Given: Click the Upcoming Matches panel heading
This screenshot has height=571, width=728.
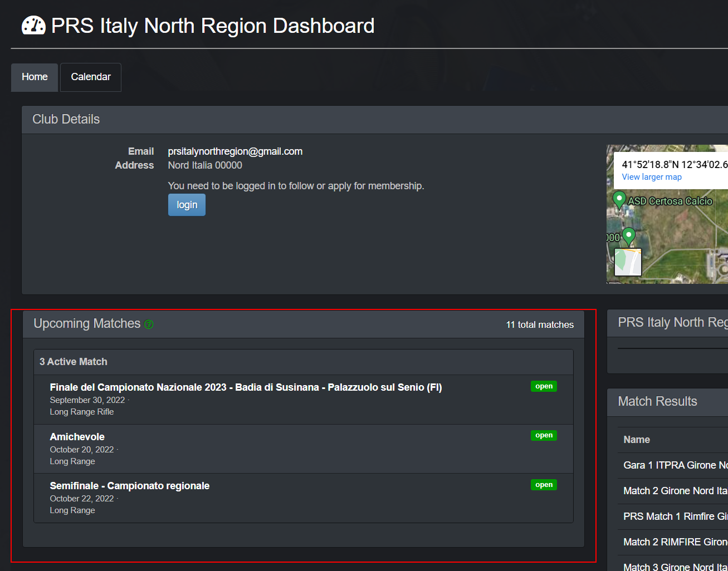Looking at the screenshot, I should 87,323.
